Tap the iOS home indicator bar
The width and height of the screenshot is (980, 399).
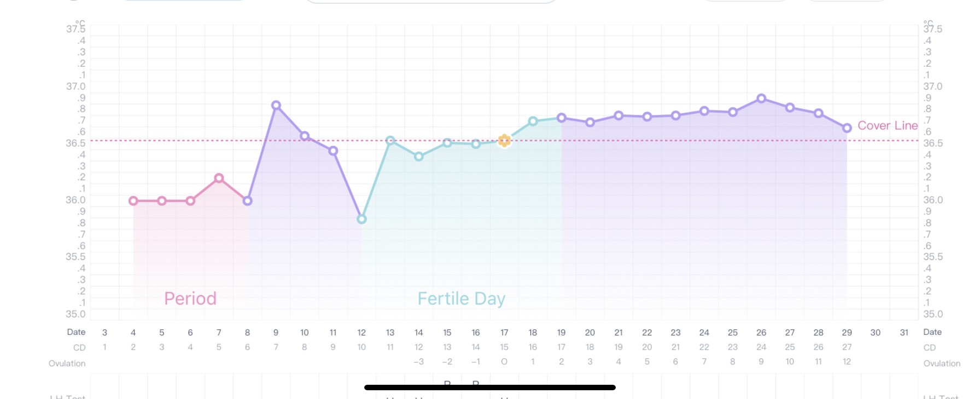point(489,388)
